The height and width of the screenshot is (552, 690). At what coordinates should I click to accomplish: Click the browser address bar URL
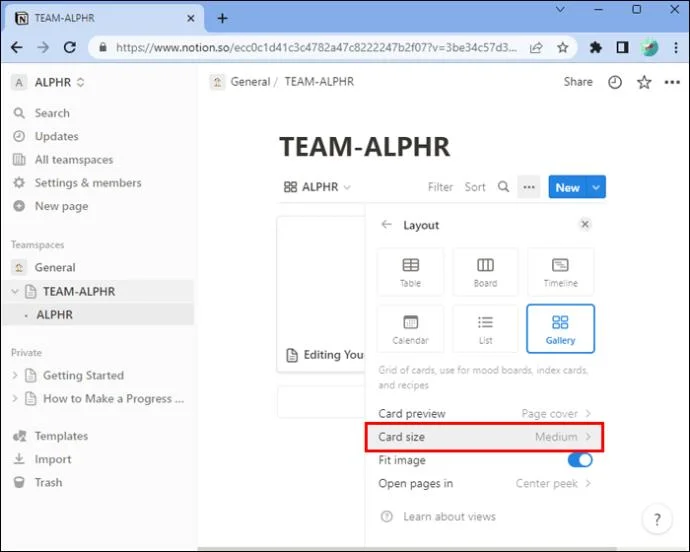pos(316,47)
